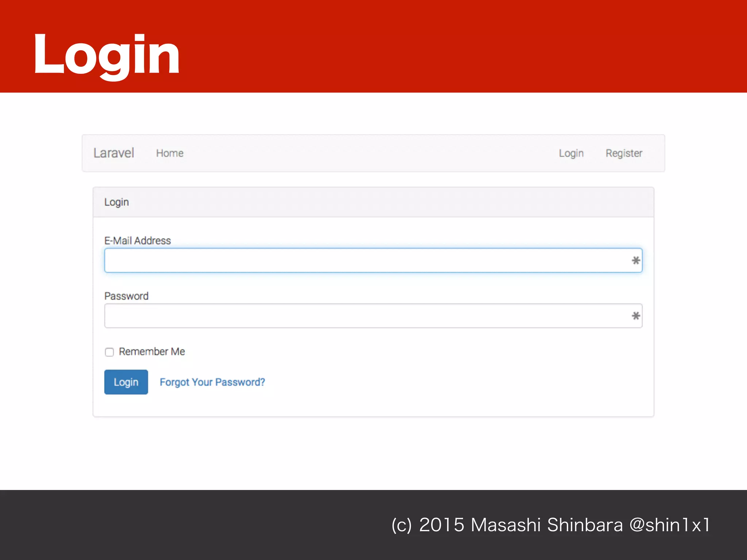Click the E-Mail Address label
The image size is (747, 560).
point(138,241)
